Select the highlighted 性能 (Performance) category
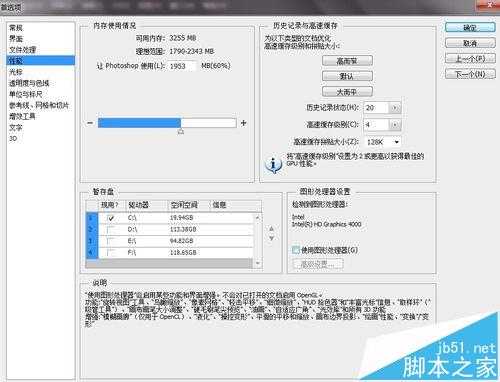Viewport: 500px width, 382px height. coord(40,61)
